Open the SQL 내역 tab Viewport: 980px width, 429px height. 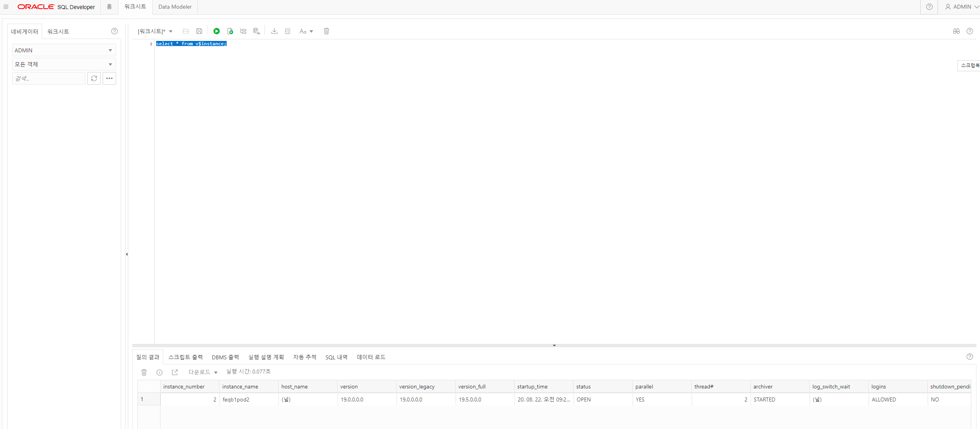(336, 357)
